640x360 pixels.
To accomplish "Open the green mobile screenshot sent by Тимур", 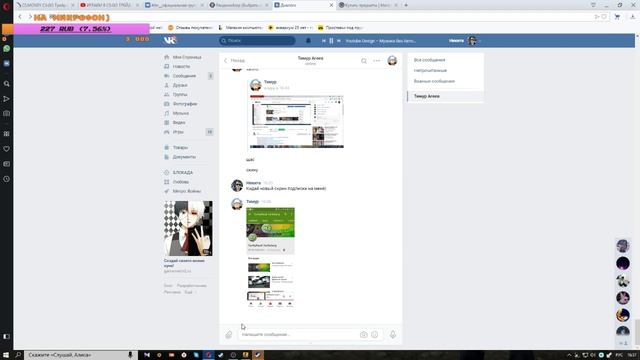I will click(270, 257).
